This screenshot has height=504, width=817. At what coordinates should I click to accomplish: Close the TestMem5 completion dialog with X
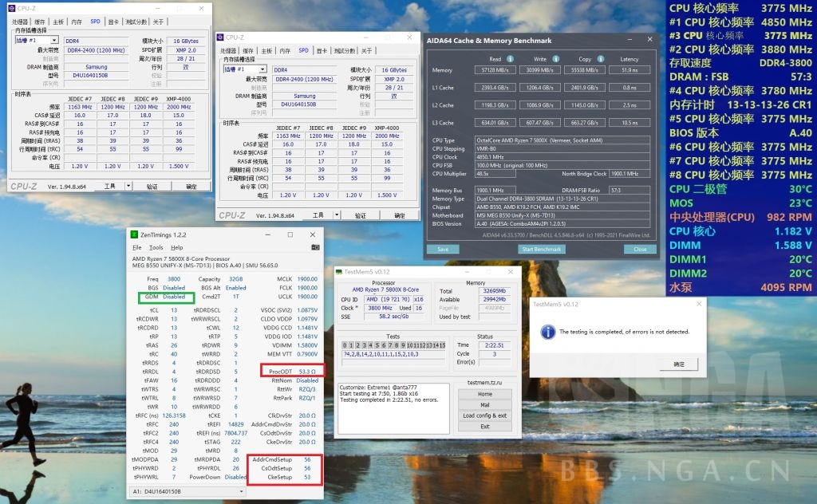[698, 304]
